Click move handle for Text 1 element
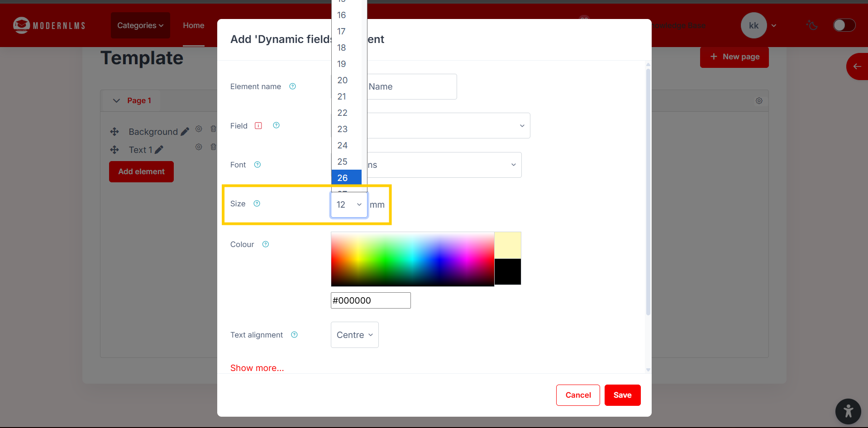 coord(114,150)
